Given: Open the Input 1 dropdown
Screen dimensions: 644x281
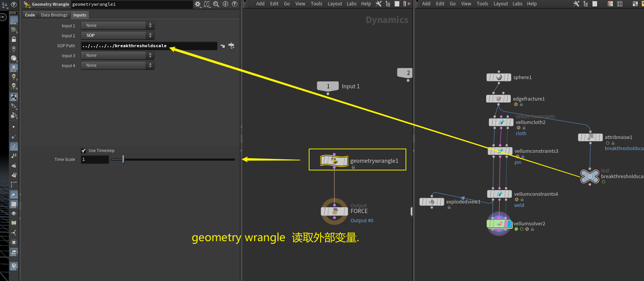Looking at the screenshot, I should tap(117, 25).
